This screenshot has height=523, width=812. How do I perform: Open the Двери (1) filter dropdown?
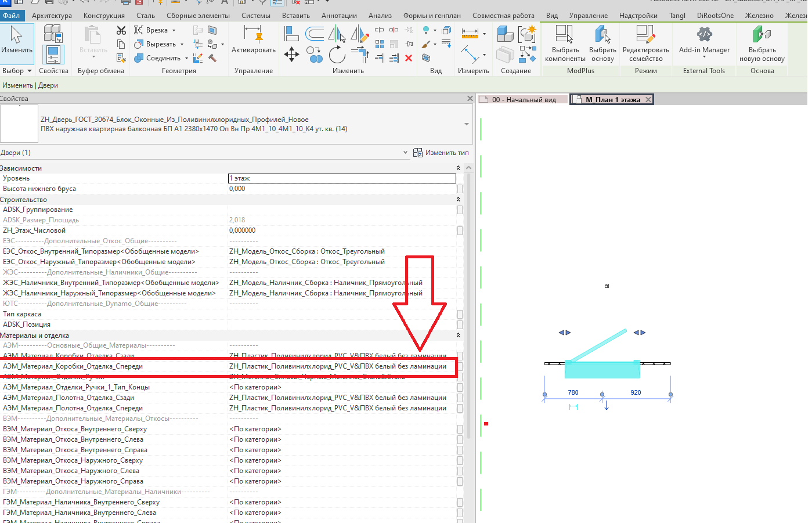coord(406,153)
